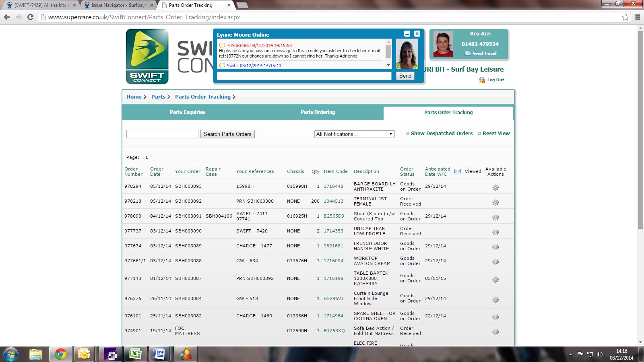The height and width of the screenshot is (362, 644).
Task: Click the page vertical scrollbar
Action: [640, 129]
